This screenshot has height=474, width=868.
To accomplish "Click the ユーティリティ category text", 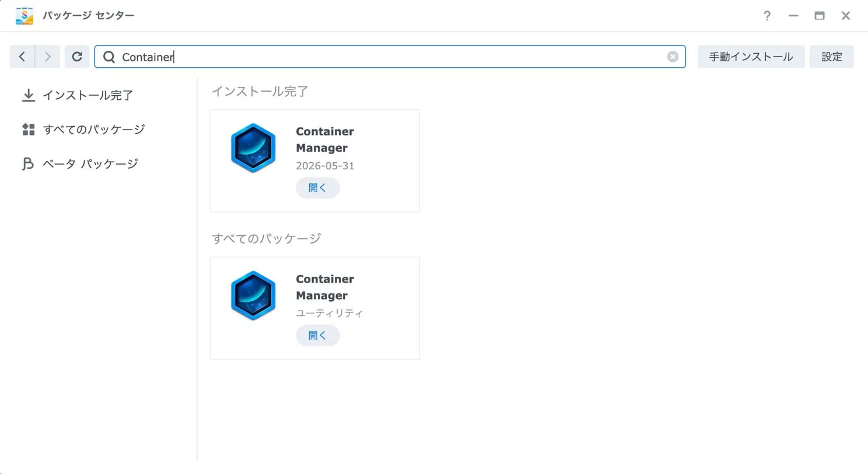I will tap(330, 313).
